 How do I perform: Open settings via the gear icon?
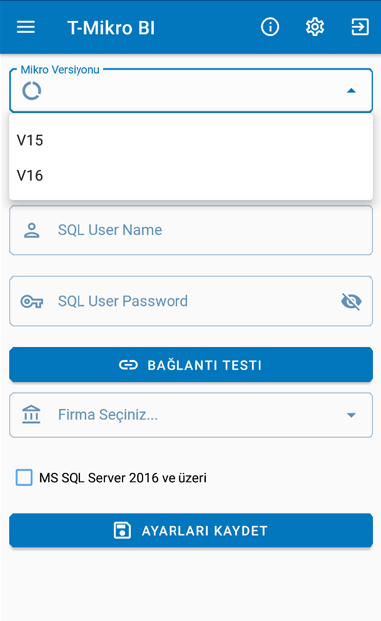click(x=315, y=27)
